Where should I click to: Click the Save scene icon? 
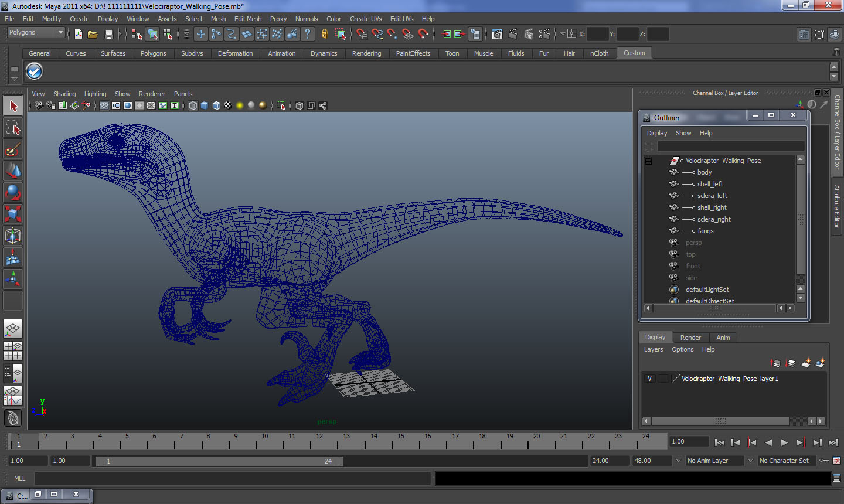[x=108, y=34]
